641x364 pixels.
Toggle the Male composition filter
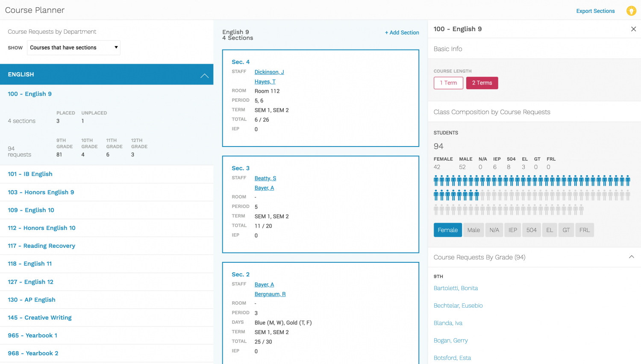tap(473, 230)
